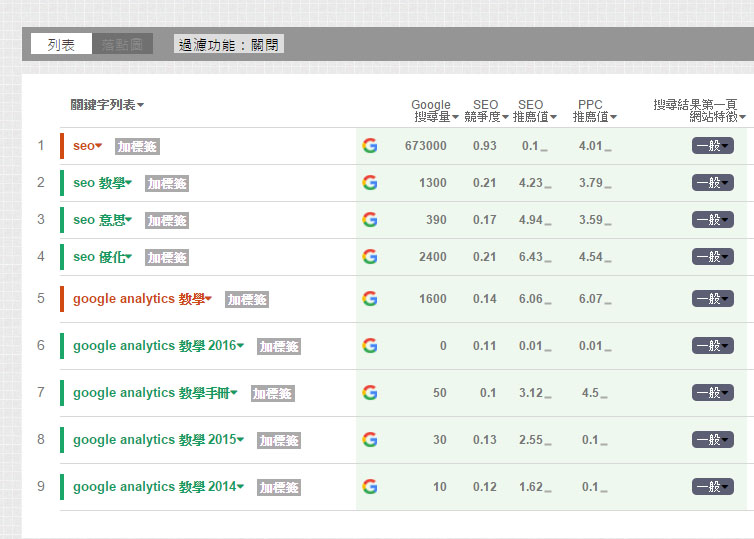The height and width of the screenshot is (539, 754).
Task: Click 加標籤 button next to seo 教學
Action: (167, 184)
